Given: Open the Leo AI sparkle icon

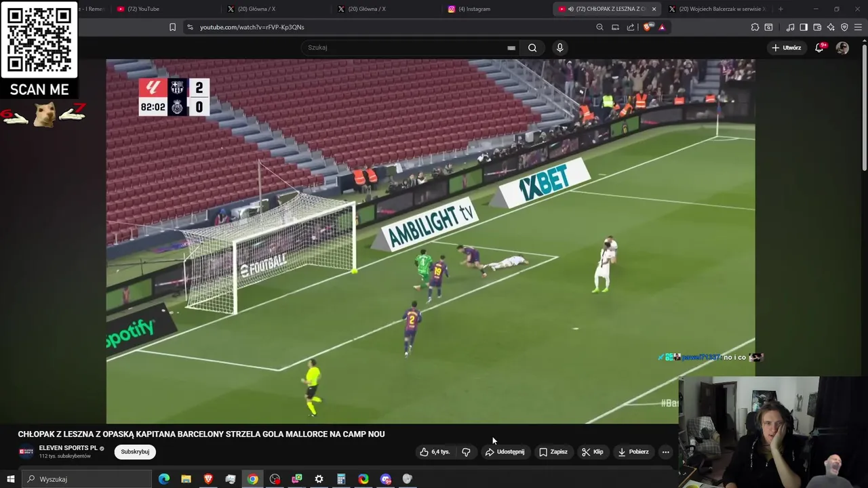Looking at the screenshot, I should (x=831, y=27).
